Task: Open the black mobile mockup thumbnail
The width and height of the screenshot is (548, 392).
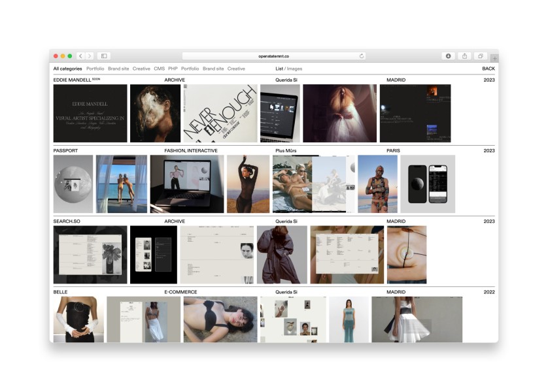Action: (154, 255)
